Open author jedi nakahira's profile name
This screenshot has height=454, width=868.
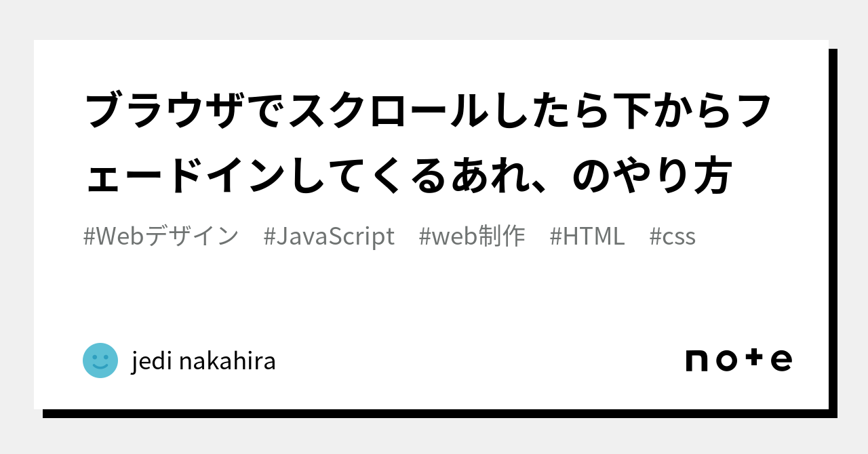(x=203, y=361)
